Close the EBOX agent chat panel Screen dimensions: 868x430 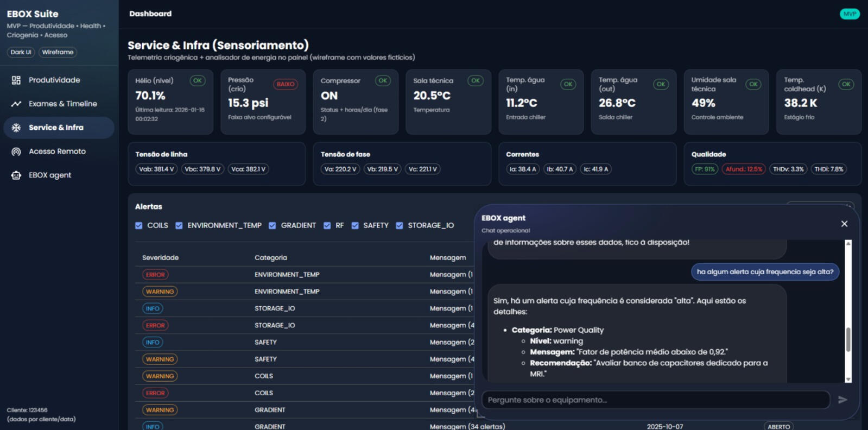[844, 224]
